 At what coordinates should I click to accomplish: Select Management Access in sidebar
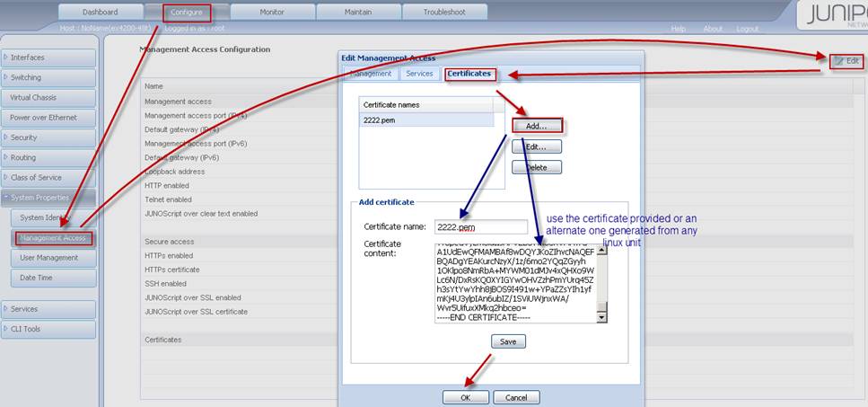pos(53,238)
